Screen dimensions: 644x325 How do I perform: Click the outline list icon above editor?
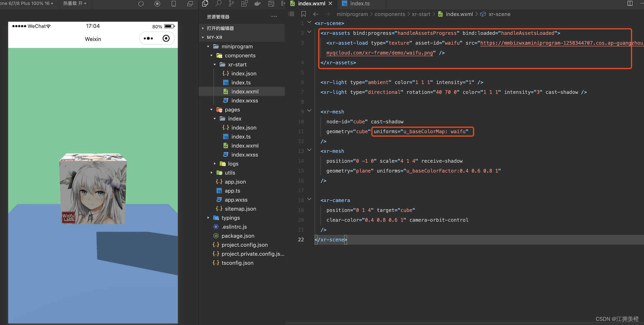(291, 14)
